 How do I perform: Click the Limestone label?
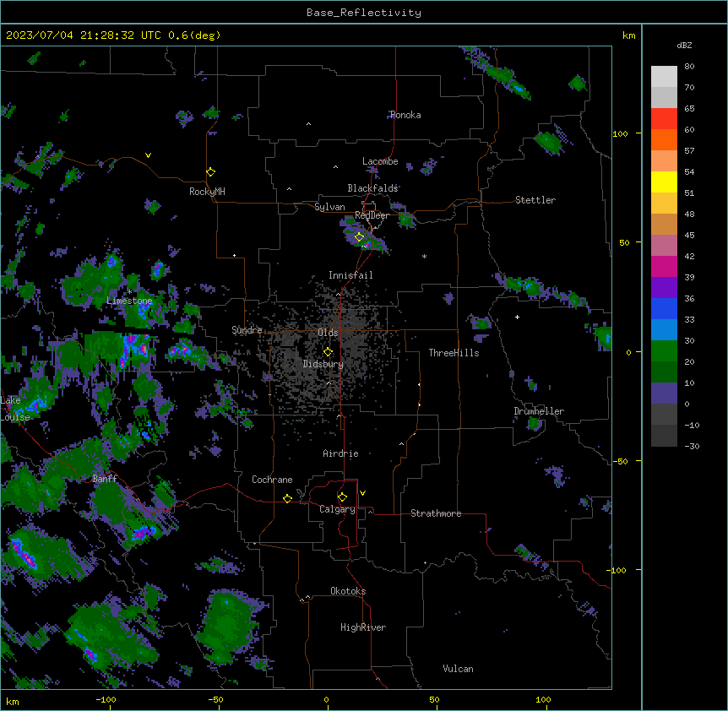tap(129, 301)
